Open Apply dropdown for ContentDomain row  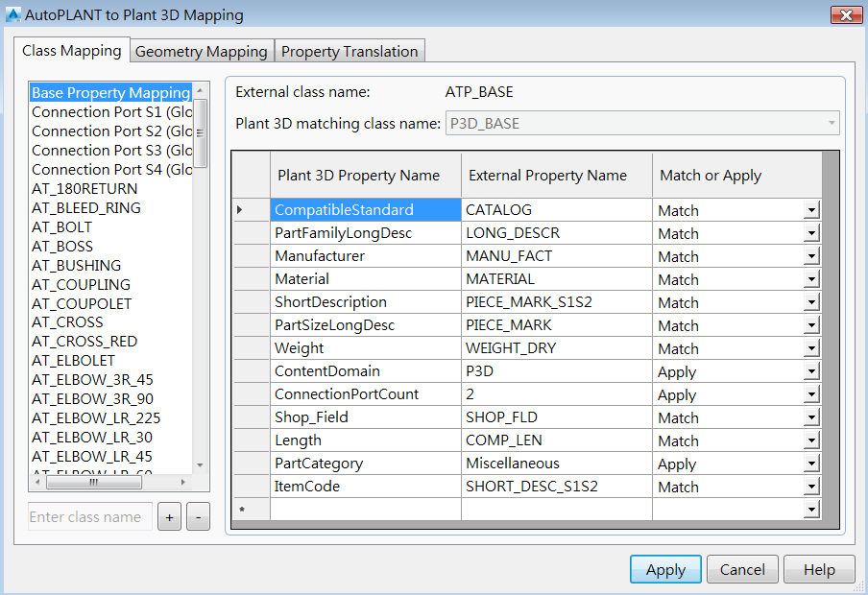click(811, 371)
